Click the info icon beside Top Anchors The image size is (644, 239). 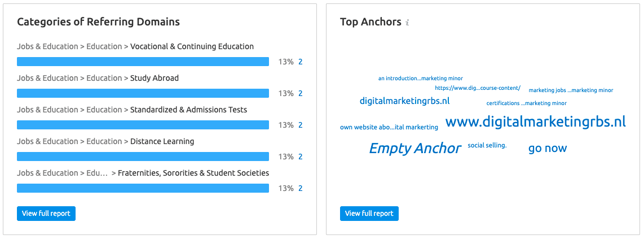pos(407,23)
